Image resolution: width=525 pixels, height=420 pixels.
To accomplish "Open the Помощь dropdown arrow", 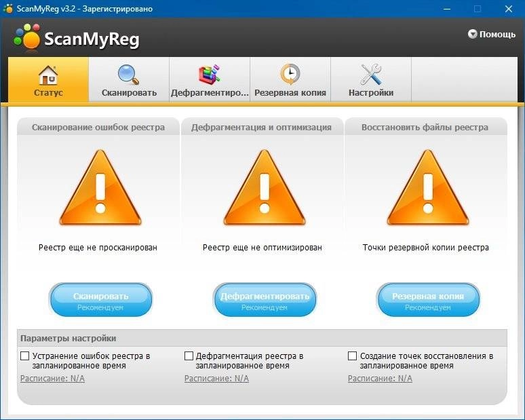I will [472, 34].
